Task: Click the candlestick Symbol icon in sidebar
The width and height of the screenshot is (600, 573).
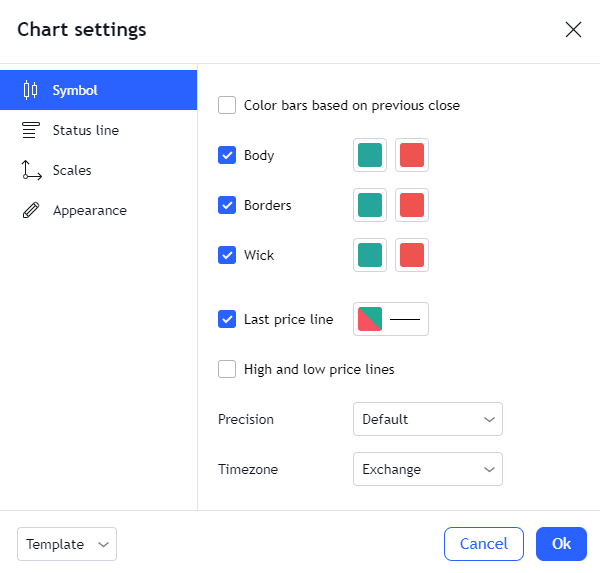Action: coord(30,90)
